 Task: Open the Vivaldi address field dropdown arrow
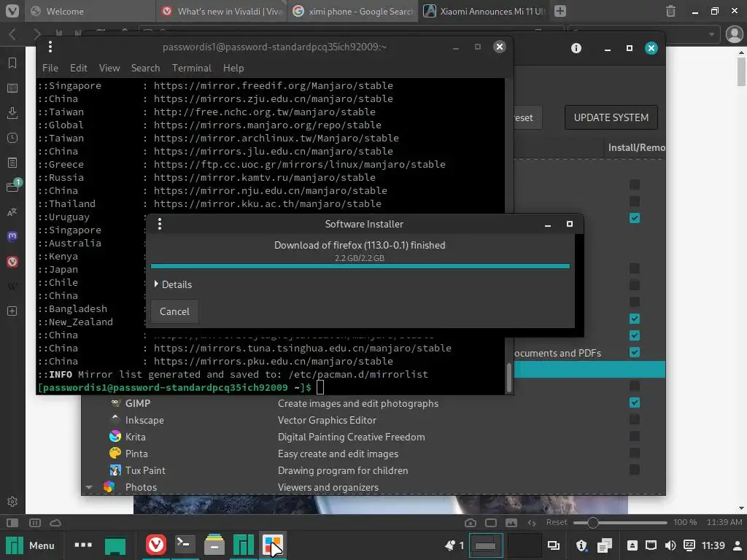tap(711, 34)
